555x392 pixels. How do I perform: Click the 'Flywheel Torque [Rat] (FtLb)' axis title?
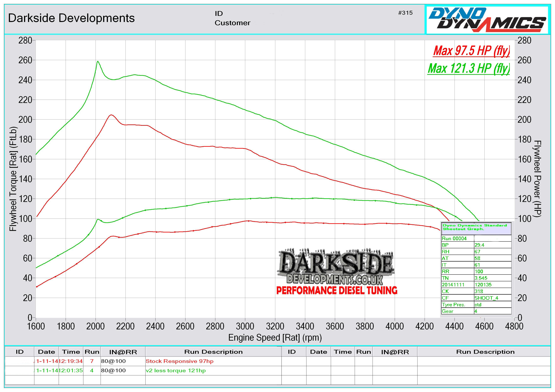pyautogui.click(x=13, y=179)
